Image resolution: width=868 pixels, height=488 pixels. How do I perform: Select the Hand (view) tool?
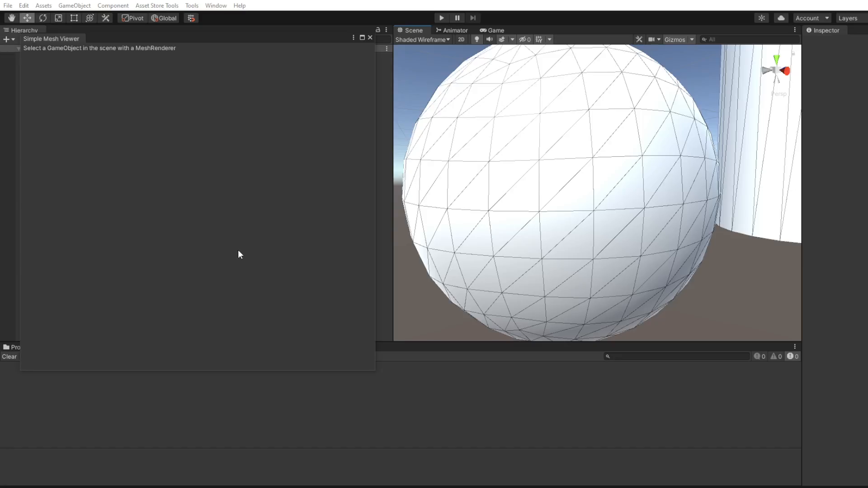[x=12, y=18]
